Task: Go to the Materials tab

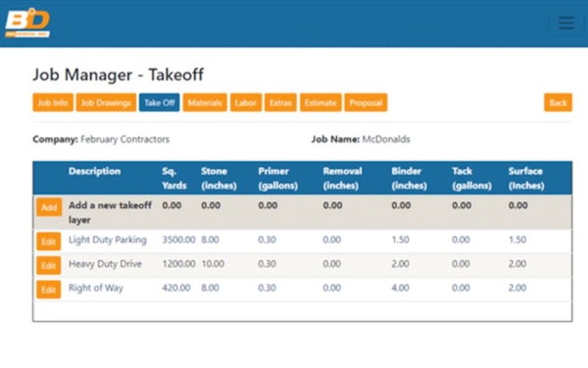Action: [205, 102]
